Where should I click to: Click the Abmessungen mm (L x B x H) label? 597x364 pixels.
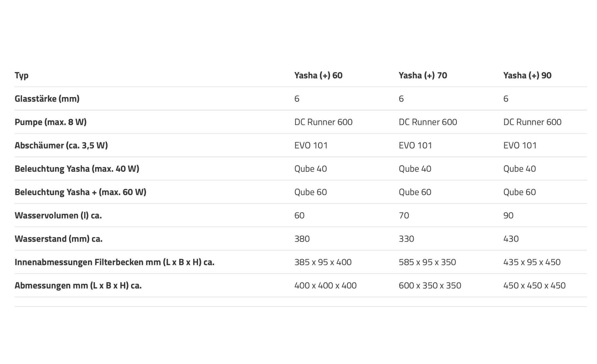78,286
